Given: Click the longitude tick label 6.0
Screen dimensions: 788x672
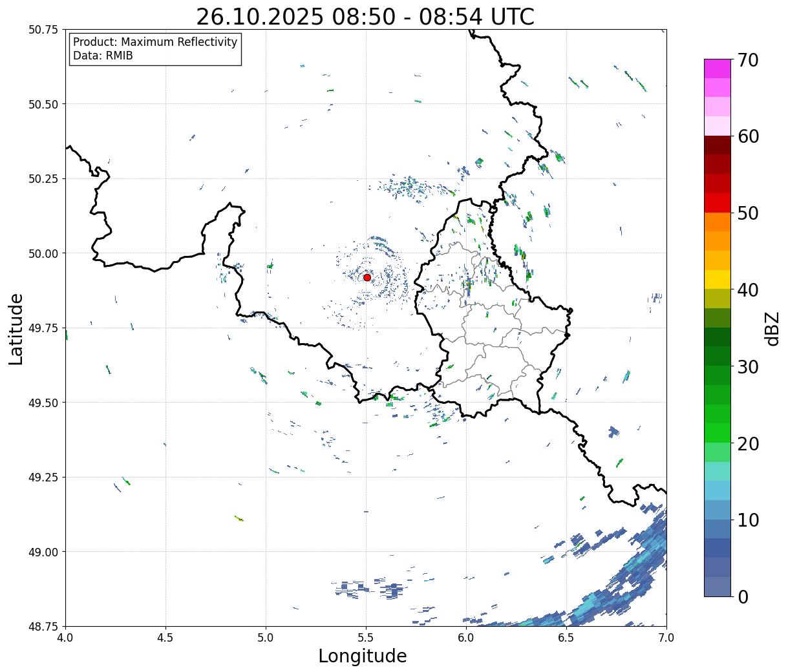Looking at the screenshot, I should [x=466, y=638].
